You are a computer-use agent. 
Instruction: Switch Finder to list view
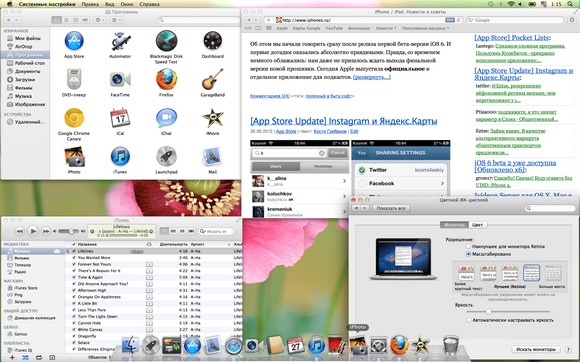point(67,20)
